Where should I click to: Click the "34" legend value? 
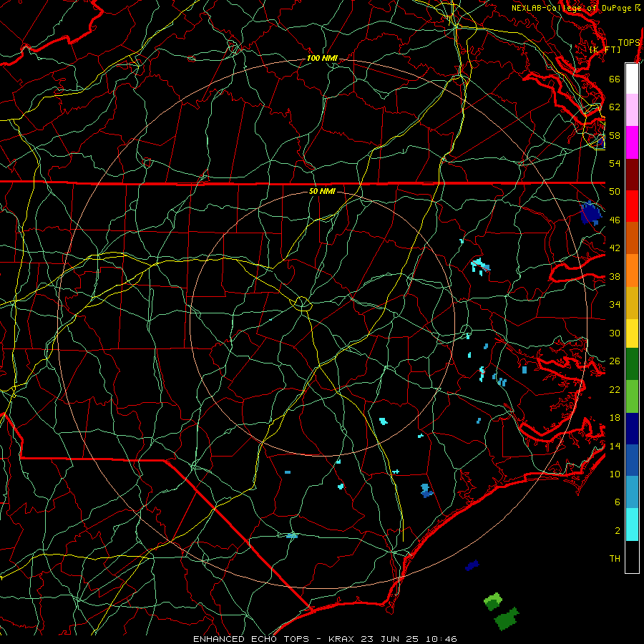point(615,305)
